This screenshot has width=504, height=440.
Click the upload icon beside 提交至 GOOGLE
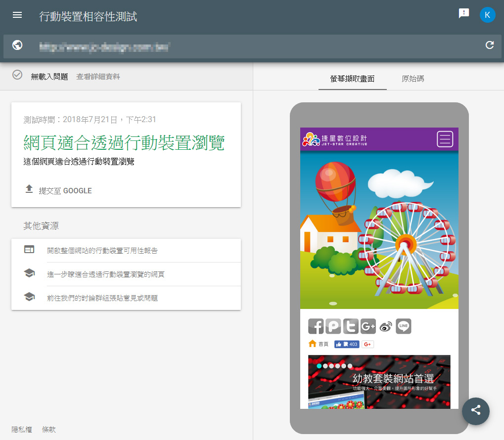pos(29,189)
